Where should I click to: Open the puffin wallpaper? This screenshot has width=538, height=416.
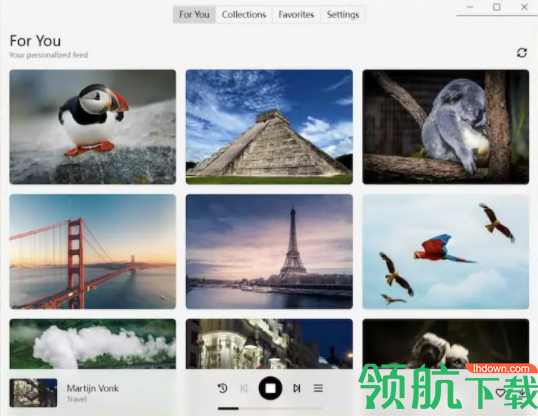pyautogui.click(x=93, y=127)
